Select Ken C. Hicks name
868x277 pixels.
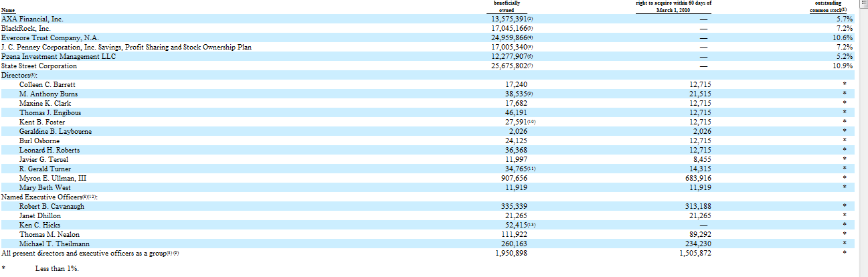39,225
